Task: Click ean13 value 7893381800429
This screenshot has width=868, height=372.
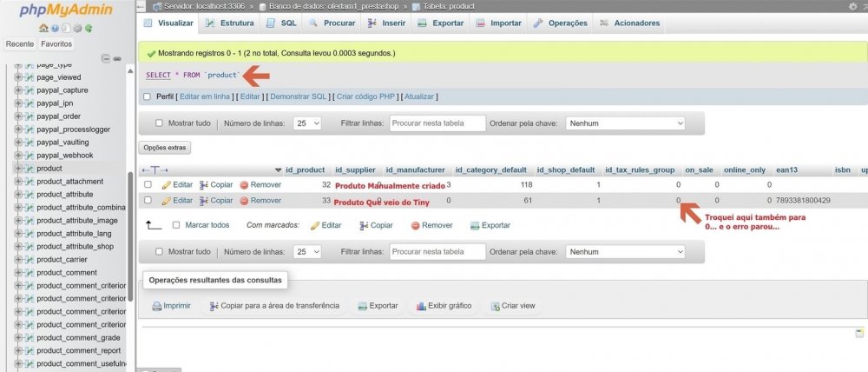Action: click(x=803, y=201)
